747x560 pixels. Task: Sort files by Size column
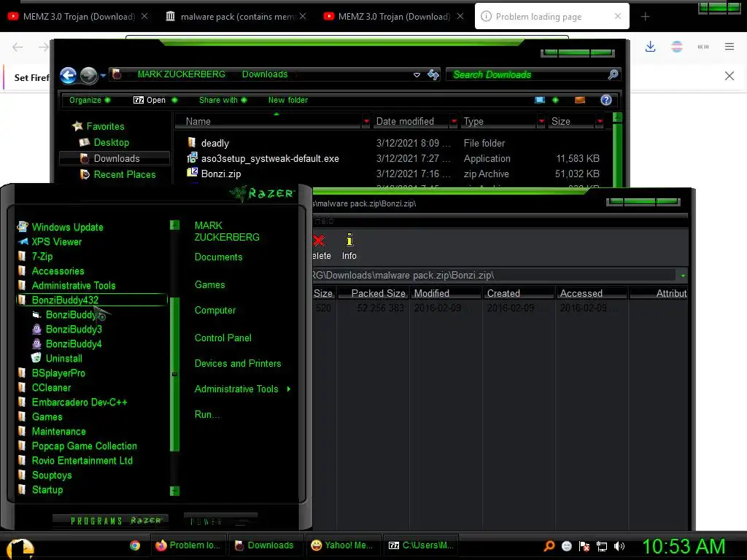tap(561, 122)
